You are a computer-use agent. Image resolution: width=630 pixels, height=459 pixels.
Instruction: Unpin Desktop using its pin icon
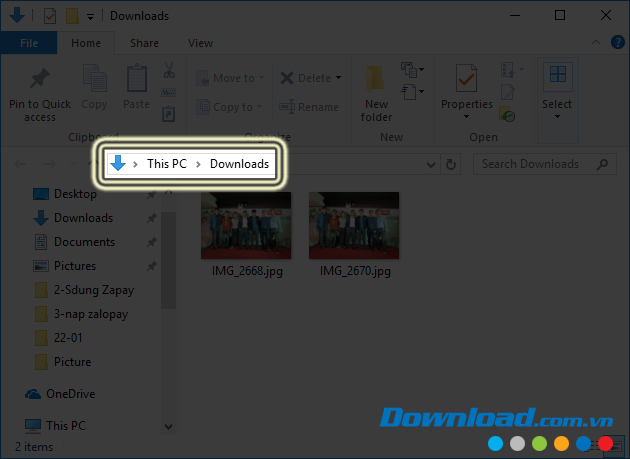click(x=151, y=195)
